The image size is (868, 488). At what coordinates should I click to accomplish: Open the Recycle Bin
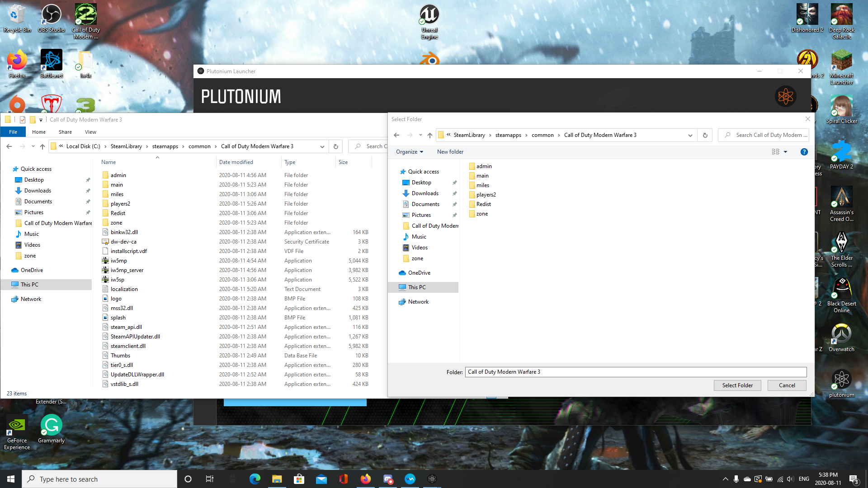(17, 19)
